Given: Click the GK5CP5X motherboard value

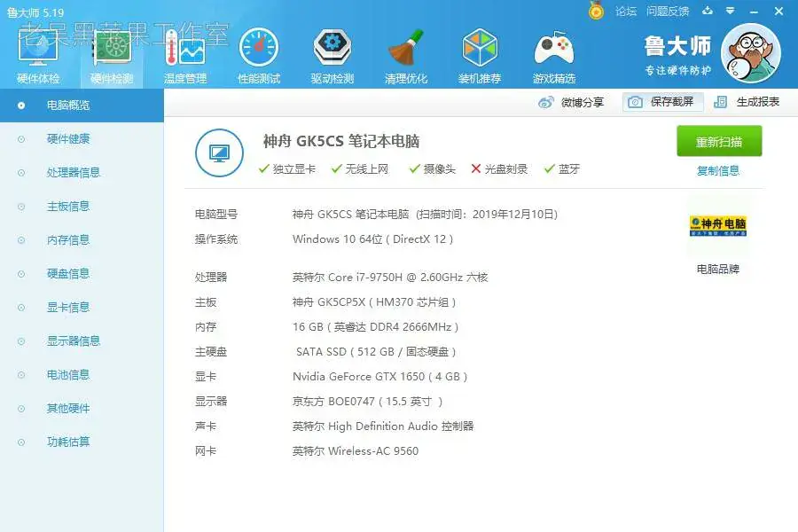Looking at the screenshot, I should tap(374, 302).
